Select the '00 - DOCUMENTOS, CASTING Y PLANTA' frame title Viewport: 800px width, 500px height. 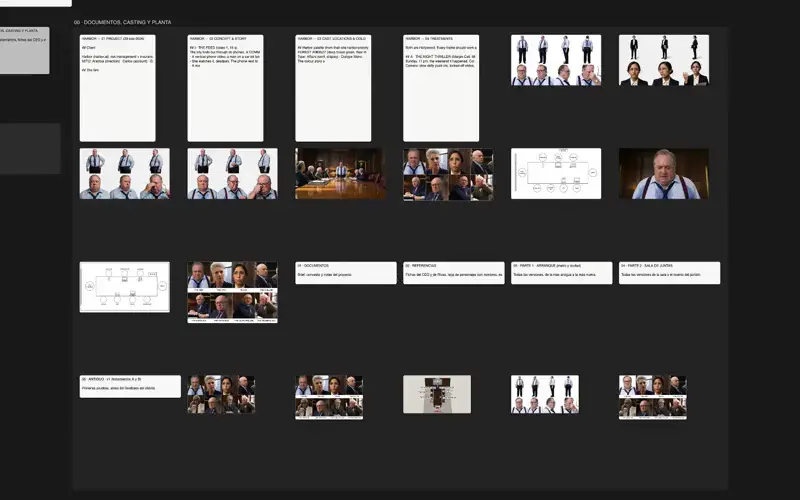(122, 22)
